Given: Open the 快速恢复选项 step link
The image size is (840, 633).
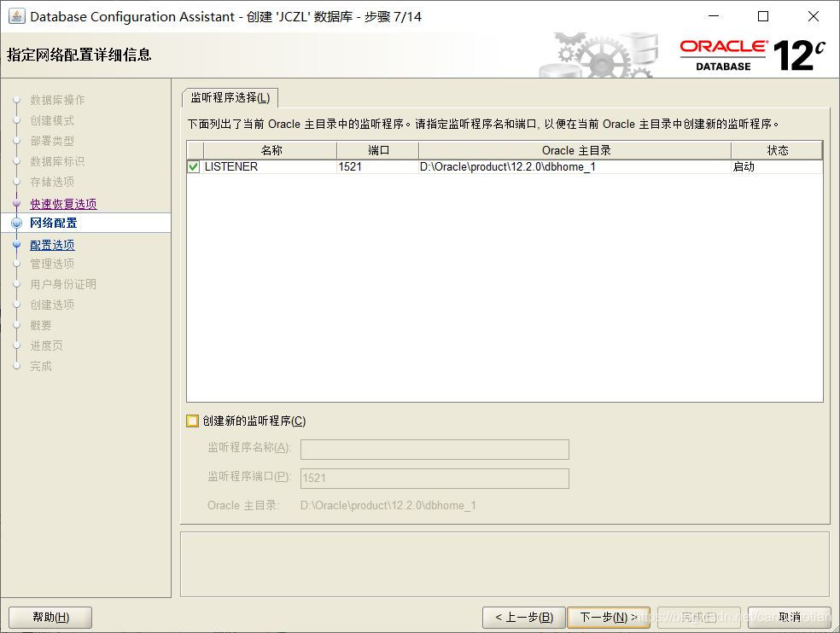Looking at the screenshot, I should [x=63, y=204].
